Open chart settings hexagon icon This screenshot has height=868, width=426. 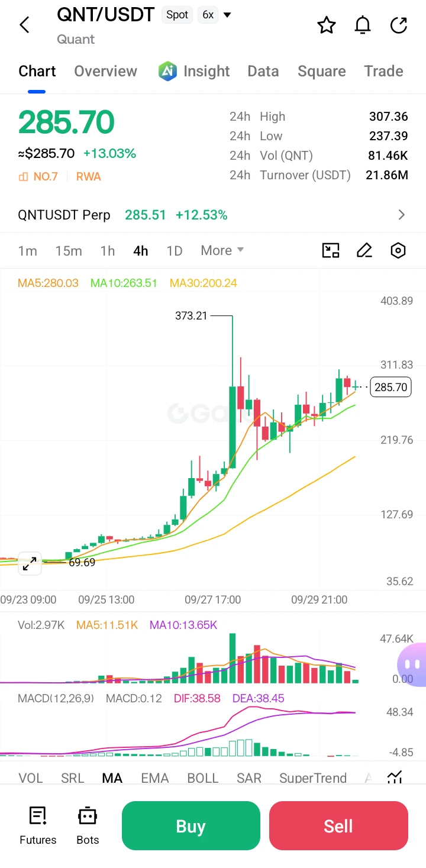398,250
